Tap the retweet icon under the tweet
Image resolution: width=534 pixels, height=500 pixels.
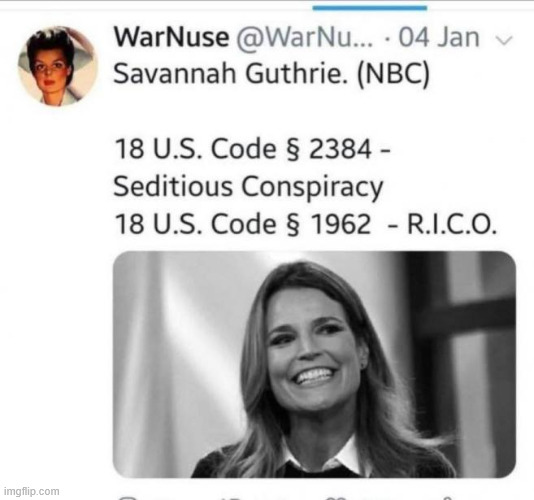pyautogui.click(x=232, y=498)
